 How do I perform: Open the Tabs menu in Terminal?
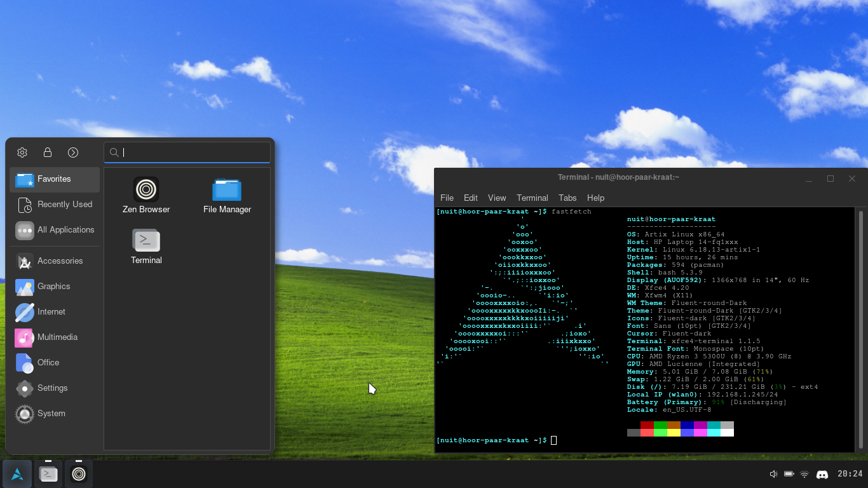567,198
